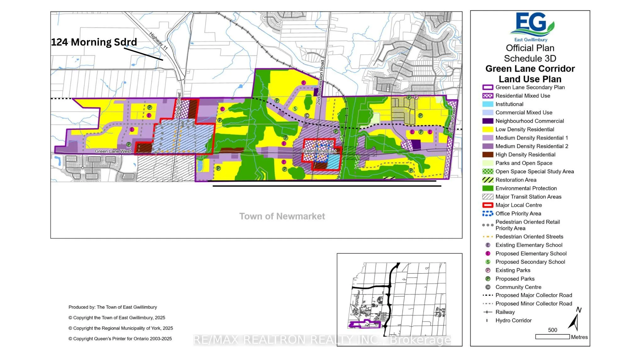The image size is (644, 362).
Task: Click the 124 Morning Sdrd label
Action: 94,42
